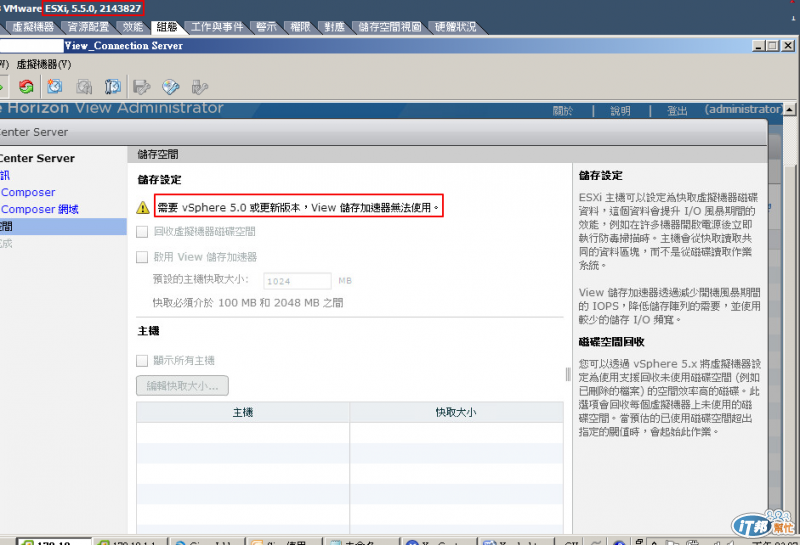Switch to the 虛擬機器 tab

(33, 27)
